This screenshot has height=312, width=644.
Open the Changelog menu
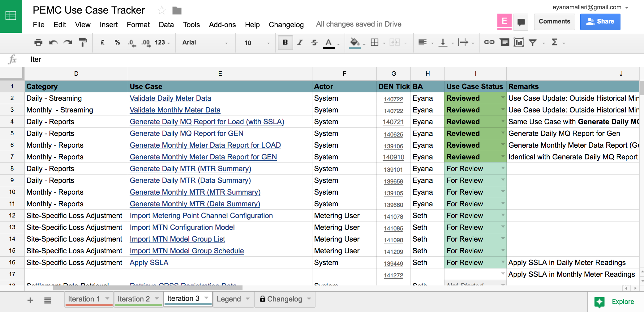(x=286, y=25)
